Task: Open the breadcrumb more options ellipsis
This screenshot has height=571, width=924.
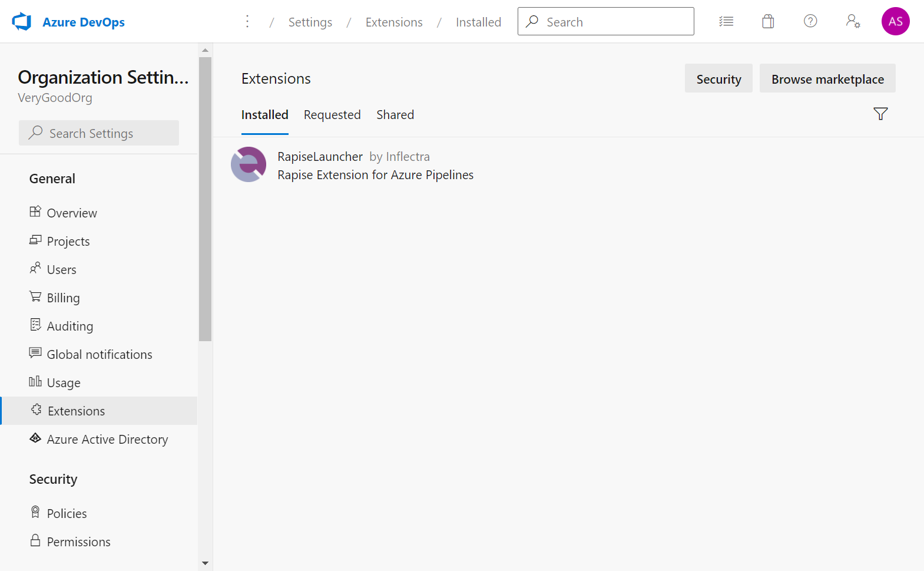Action: coord(247,22)
